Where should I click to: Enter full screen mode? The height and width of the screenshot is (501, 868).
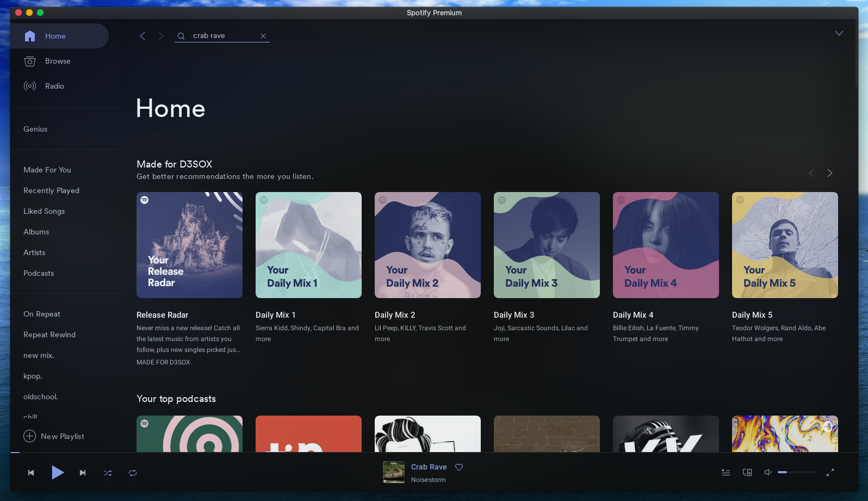tap(830, 472)
